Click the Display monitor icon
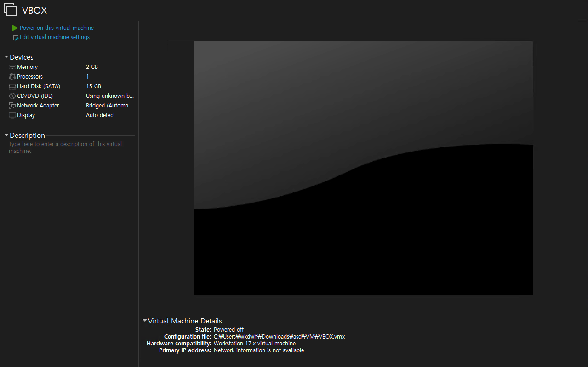 [12, 115]
